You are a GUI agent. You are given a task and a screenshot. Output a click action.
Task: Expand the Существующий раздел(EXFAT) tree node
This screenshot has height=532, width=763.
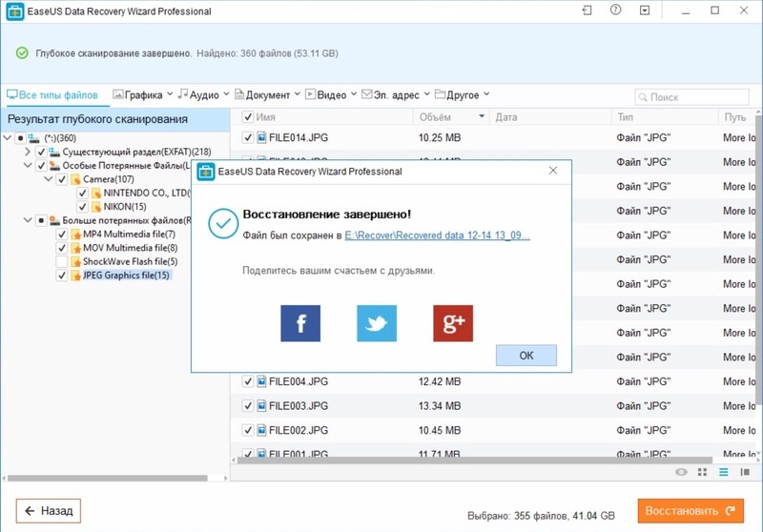[26, 153]
